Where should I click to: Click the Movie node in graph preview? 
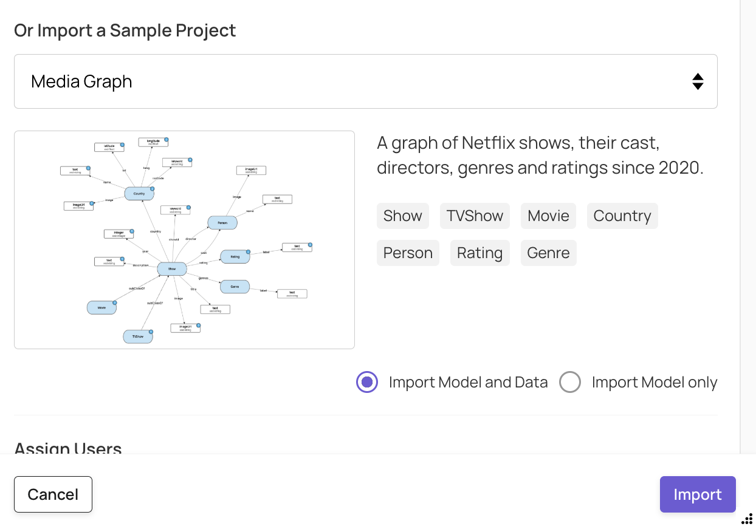pyautogui.click(x=101, y=308)
